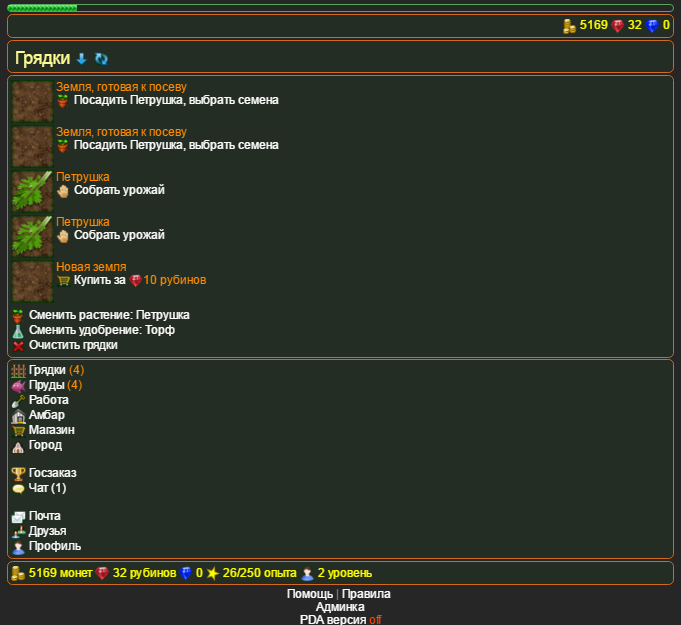Viewport: 681px width, 625px height.
Task: Click the shovel icon beside Работа
Action: coord(18,401)
